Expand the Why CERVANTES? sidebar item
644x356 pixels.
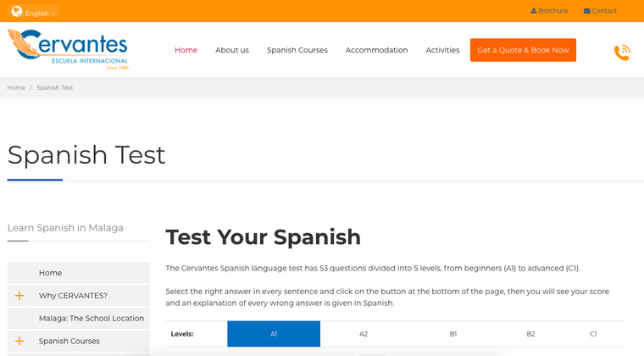[19, 296]
